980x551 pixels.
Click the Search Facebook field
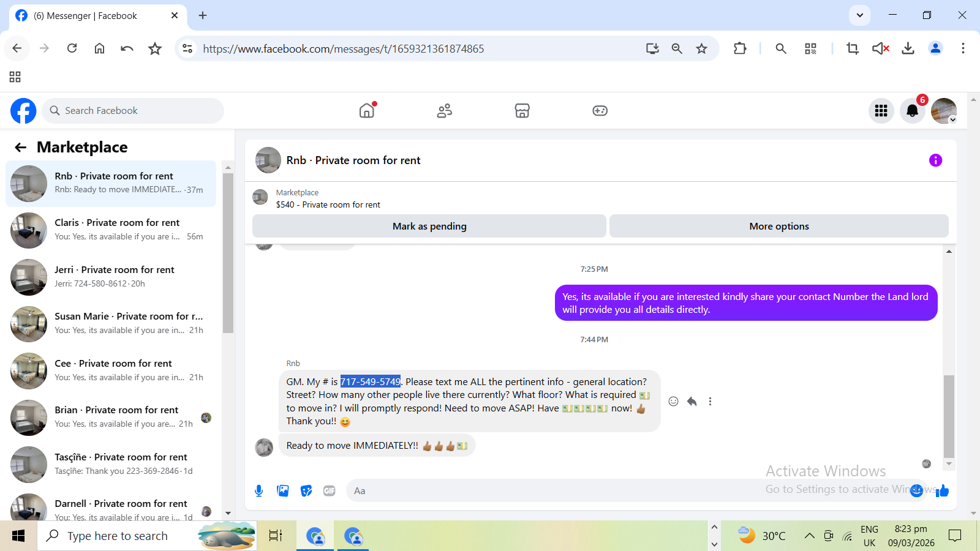133,111
